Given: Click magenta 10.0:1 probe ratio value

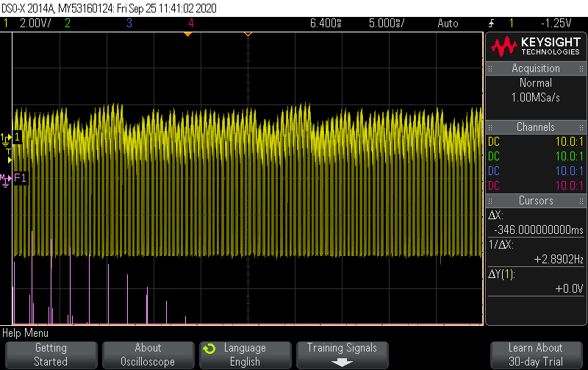Looking at the screenshot, I should [569, 186].
